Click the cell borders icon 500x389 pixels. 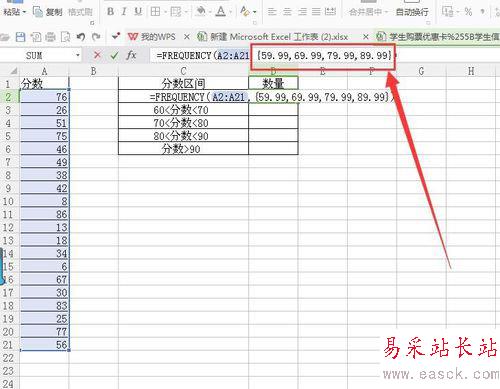(155, 12)
